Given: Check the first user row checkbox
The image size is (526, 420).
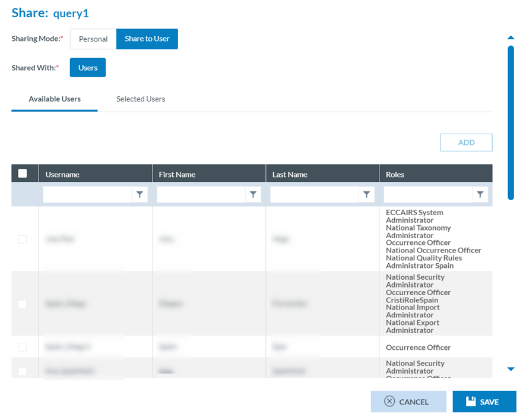Looking at the screenshot, I should 23,239.
